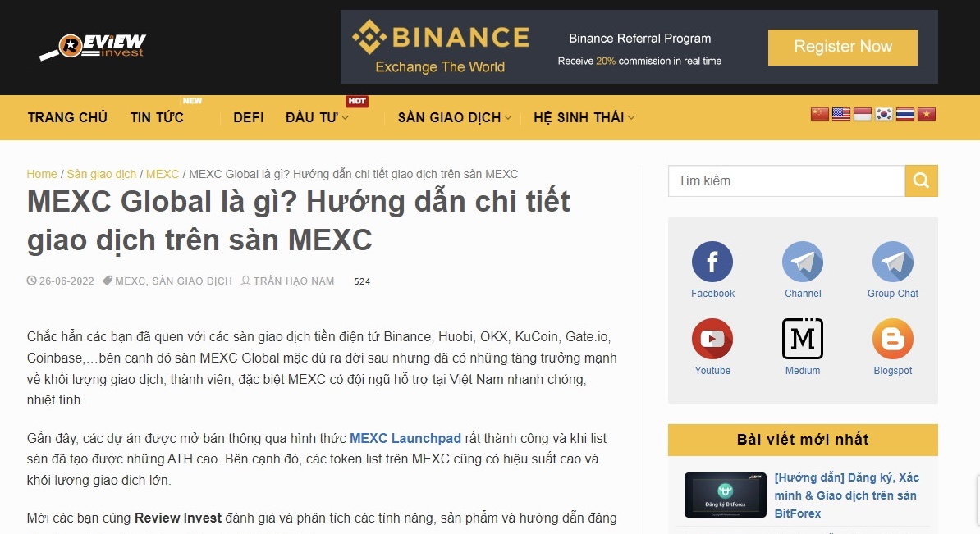Expand the ĐẦU TƯ dropdown menu

point(317,117)
